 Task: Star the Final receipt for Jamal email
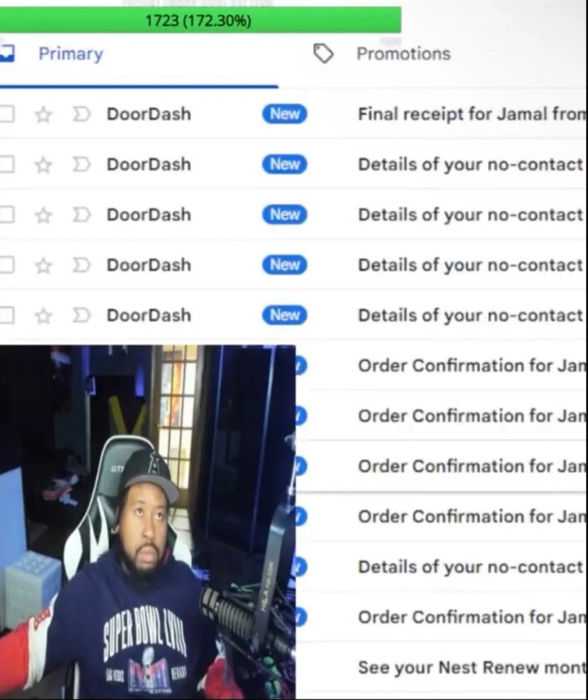[43, 115]
